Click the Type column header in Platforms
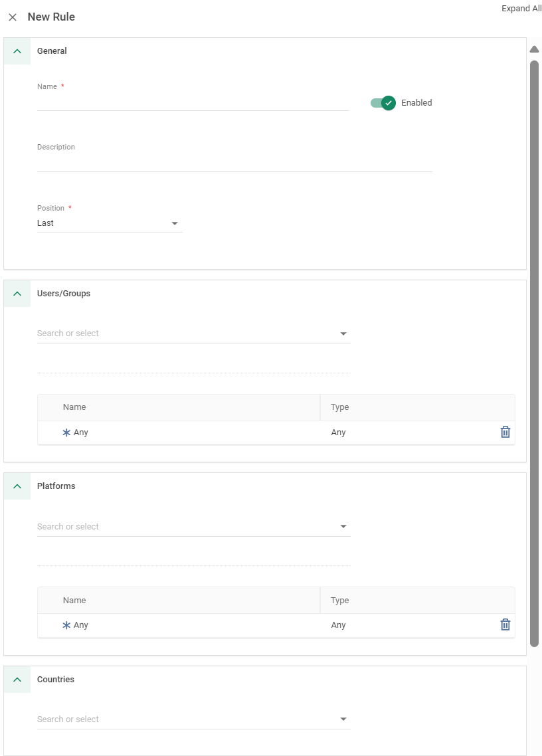 pyautogui.click(x=339, y=601)
